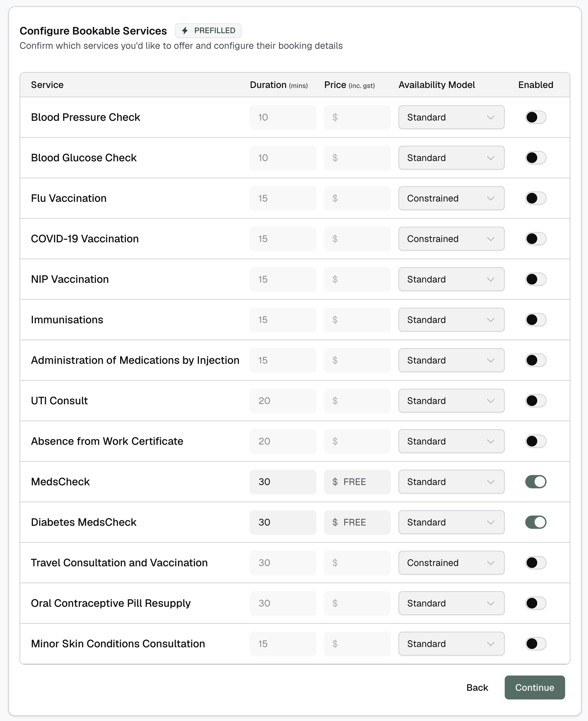Open the availability dropdown for Oral Contraceptive Pill Resupply
The height and width of the screenshot is (721, 588).
click(451, 603)
